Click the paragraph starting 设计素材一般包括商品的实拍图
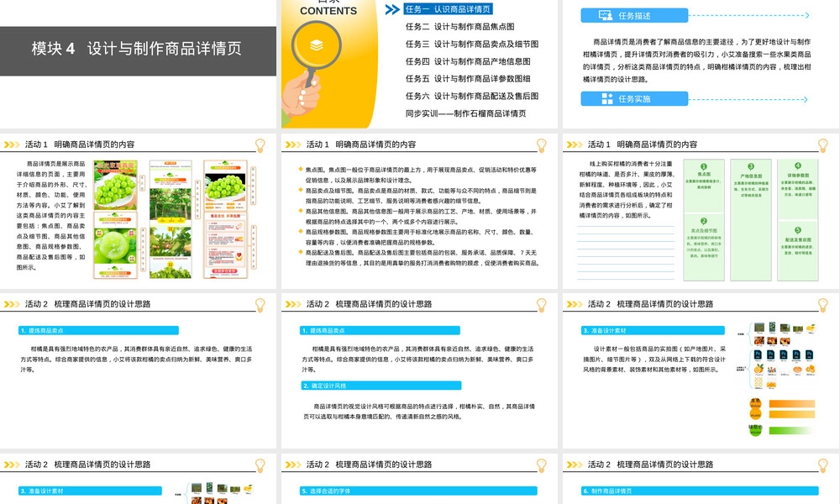The image size is (840, 504). [x=654, y=359]
